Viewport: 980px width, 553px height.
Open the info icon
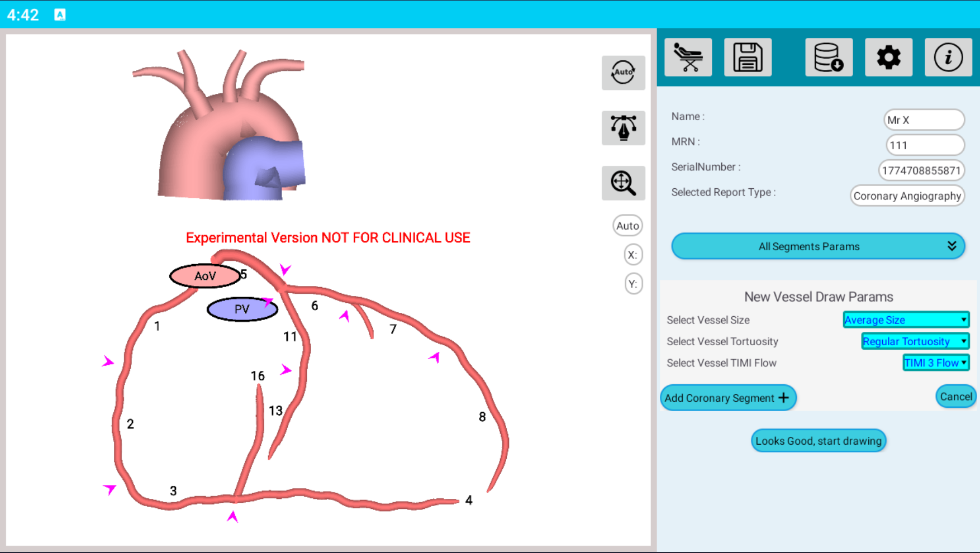point(948,58)
